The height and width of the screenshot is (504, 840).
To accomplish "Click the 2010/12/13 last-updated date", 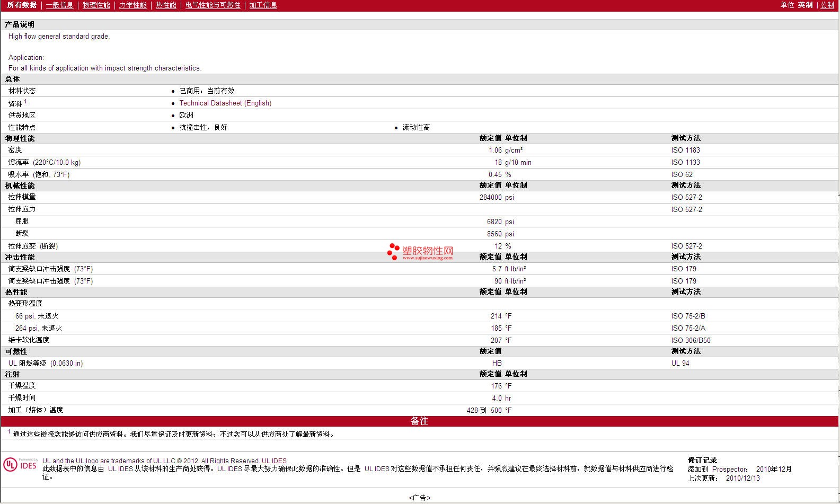I will tap(743, 479).
